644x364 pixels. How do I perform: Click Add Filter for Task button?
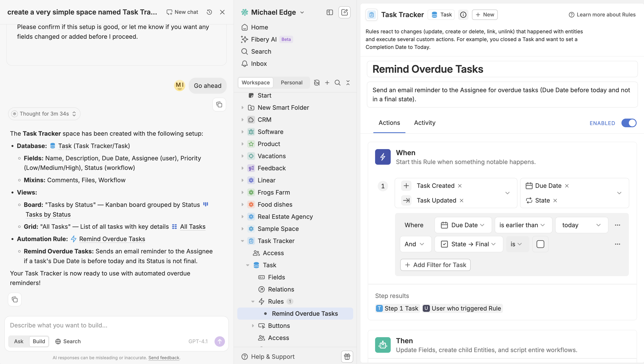pos(435,265)
